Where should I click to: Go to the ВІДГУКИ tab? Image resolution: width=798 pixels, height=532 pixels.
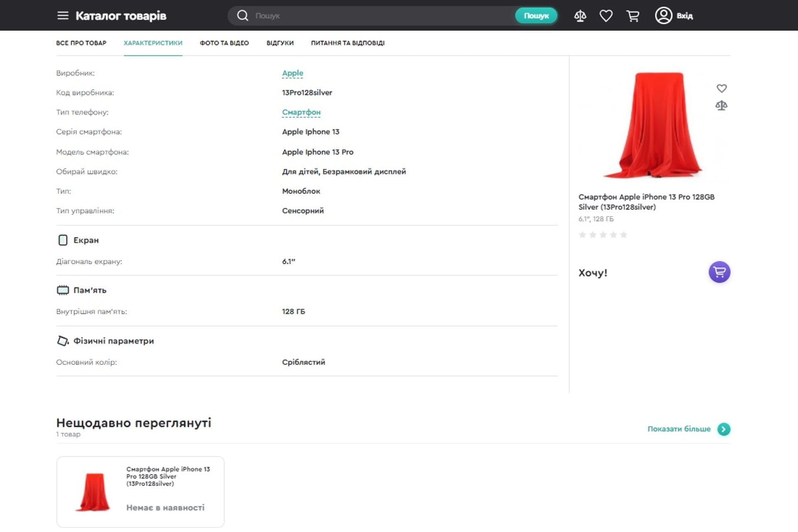coord(280,43)
